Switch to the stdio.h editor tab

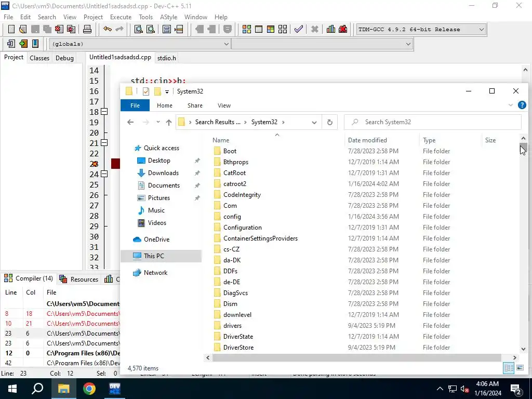click(x=167, y=58)
